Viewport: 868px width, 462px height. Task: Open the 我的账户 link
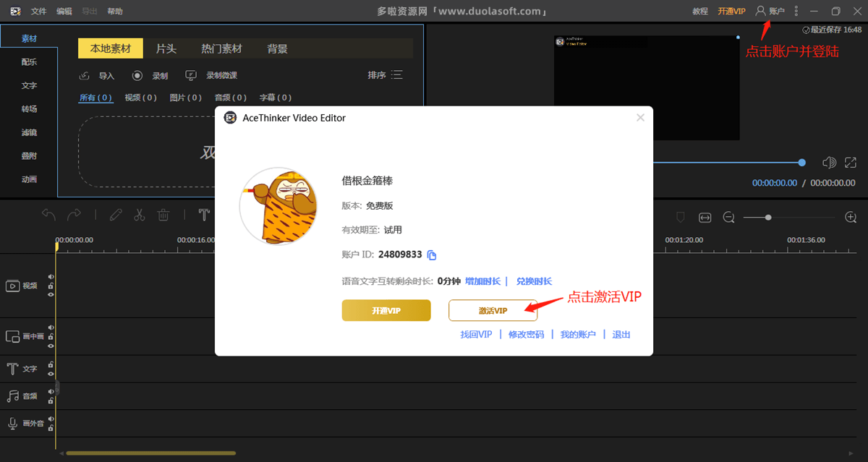tap(578, 335)
